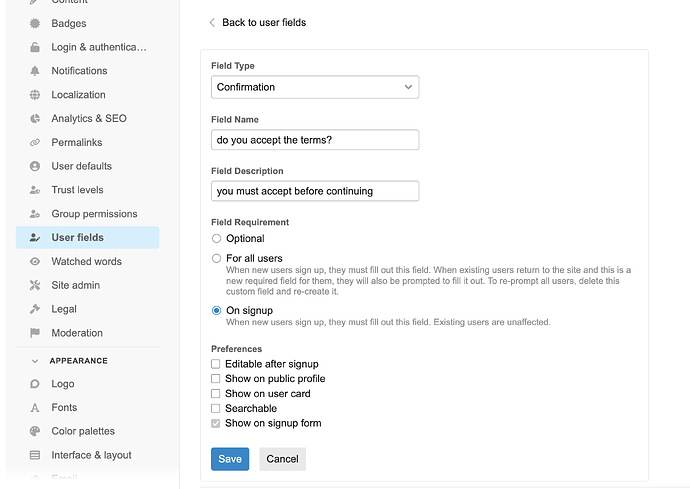This screenshot has height=489, width=690.
Task: Go back to user fields link
Action: (264, 22)
